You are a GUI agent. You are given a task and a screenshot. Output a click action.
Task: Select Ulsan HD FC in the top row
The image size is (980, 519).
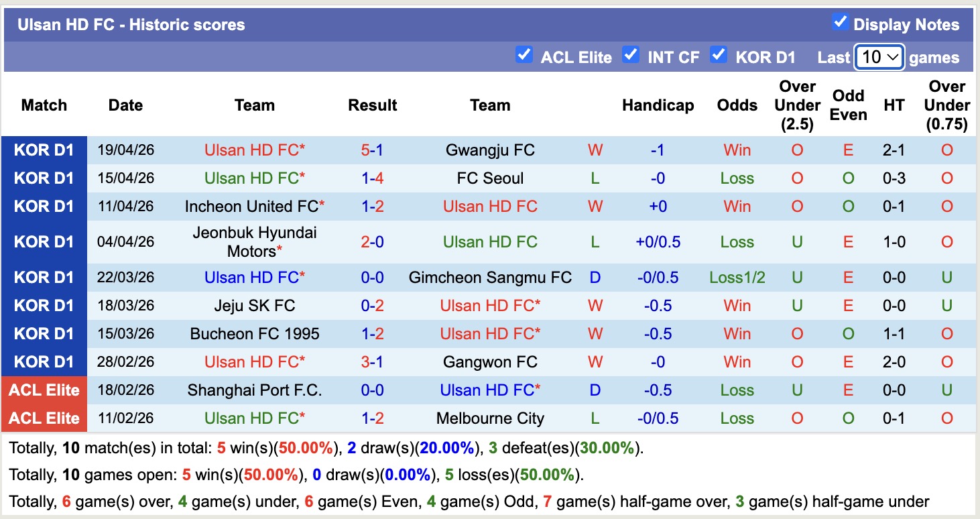254,150
